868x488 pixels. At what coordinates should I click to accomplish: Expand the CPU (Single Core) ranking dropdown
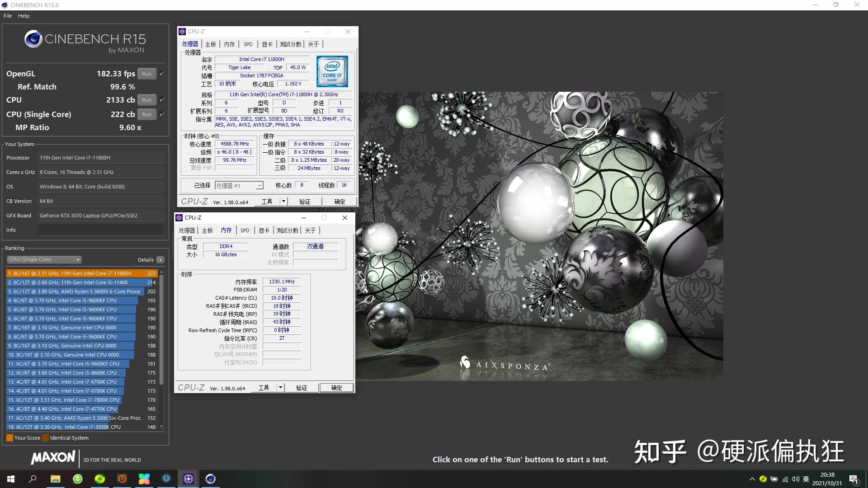click(x=78, y=259)
